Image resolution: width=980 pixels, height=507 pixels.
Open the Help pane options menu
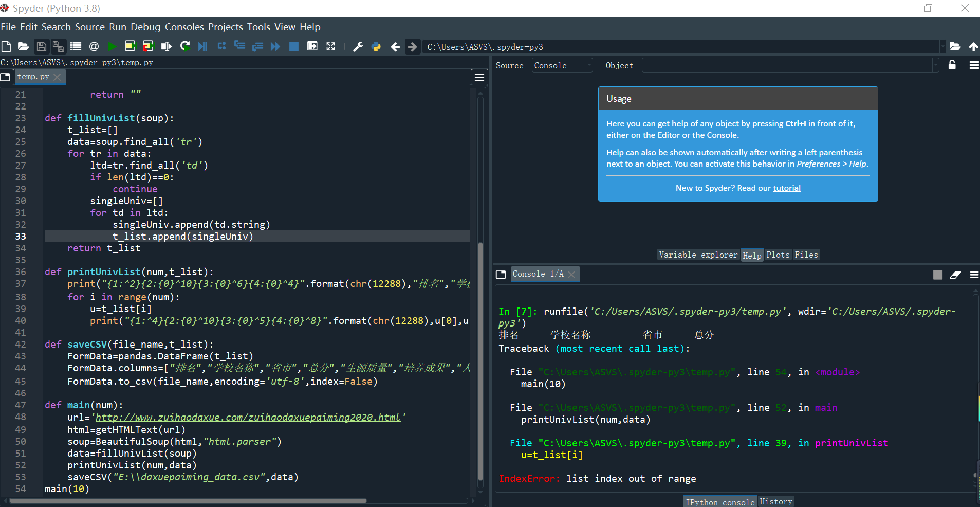coord(974,65)
